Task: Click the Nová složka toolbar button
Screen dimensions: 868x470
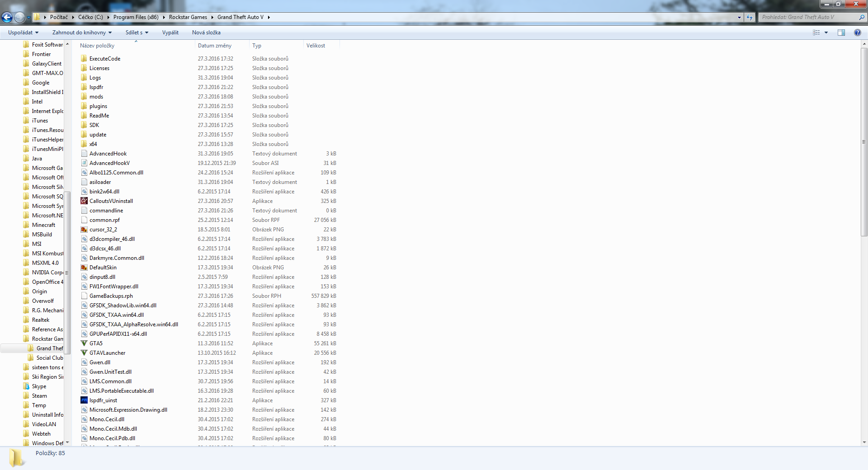Action: (x=206, y=33)
